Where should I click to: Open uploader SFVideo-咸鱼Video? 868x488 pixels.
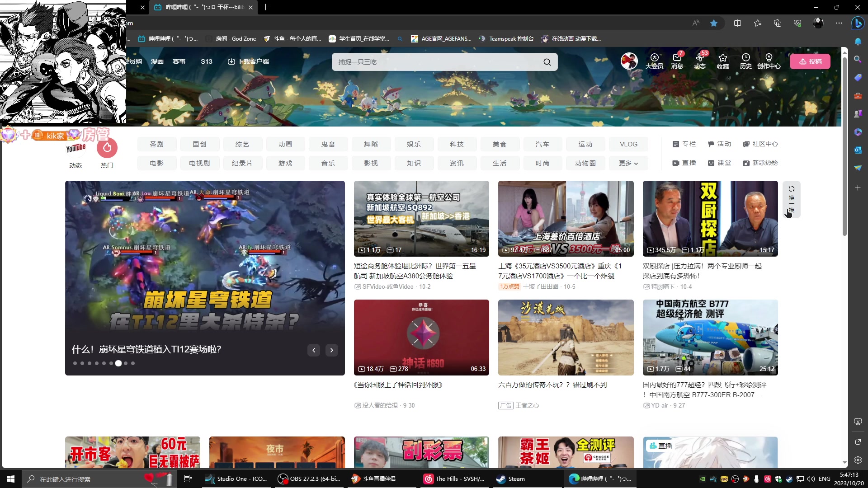pos(388,287)
